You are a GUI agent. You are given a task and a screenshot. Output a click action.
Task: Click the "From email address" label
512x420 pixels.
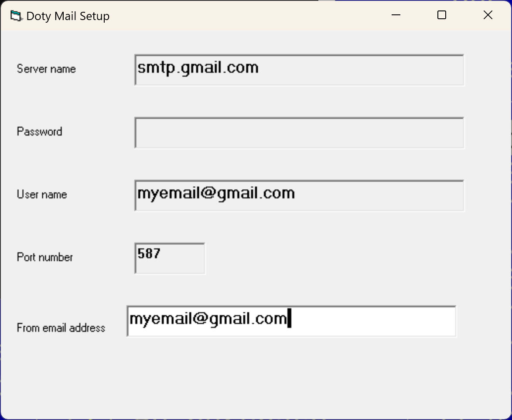pos(61,328)
